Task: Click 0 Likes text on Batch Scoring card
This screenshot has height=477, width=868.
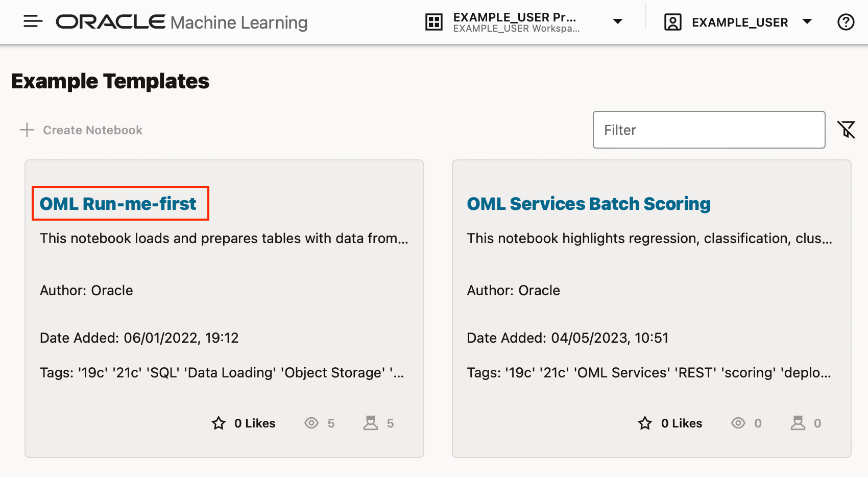Action: click(682, 423)
